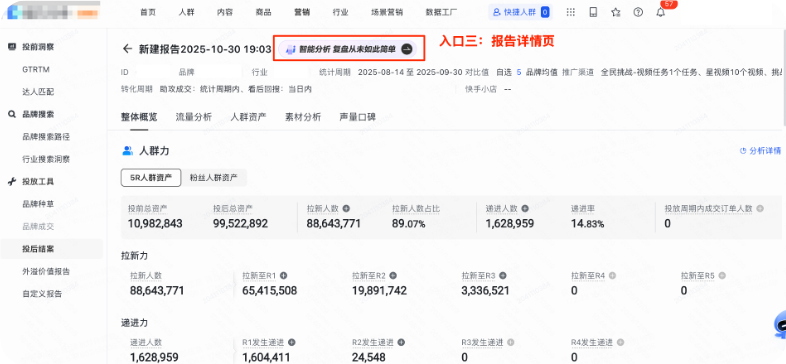The height and width of the screenshot is (364, 786).
Task: Open the 智能分析 复盘从未如此简单 banner
Action: pyautogui.click(x=348, y=49)
